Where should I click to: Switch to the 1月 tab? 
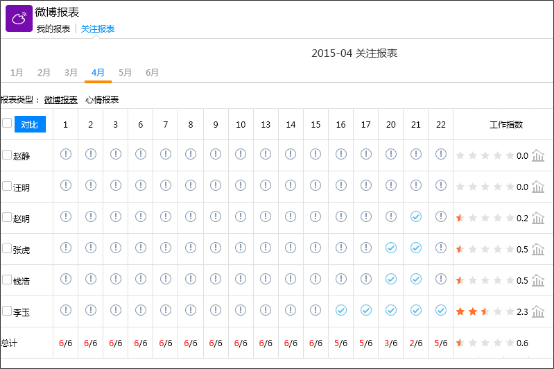click(x=17, y=72)
